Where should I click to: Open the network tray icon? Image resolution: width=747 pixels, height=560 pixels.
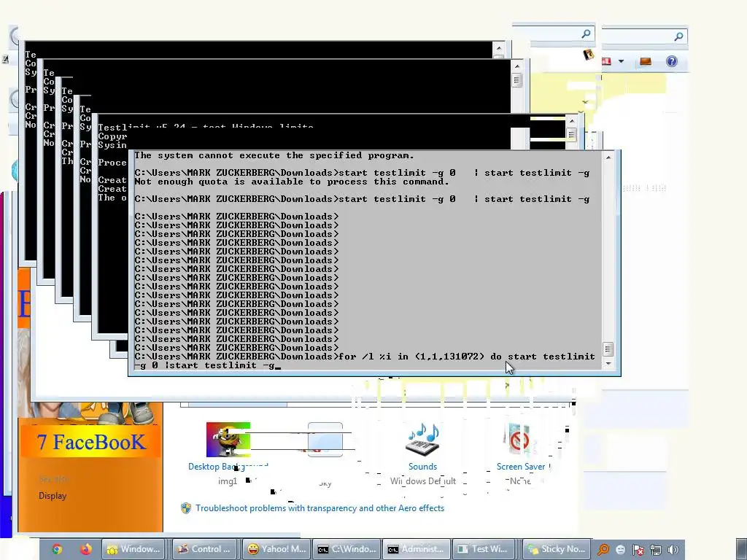point(656,550)
